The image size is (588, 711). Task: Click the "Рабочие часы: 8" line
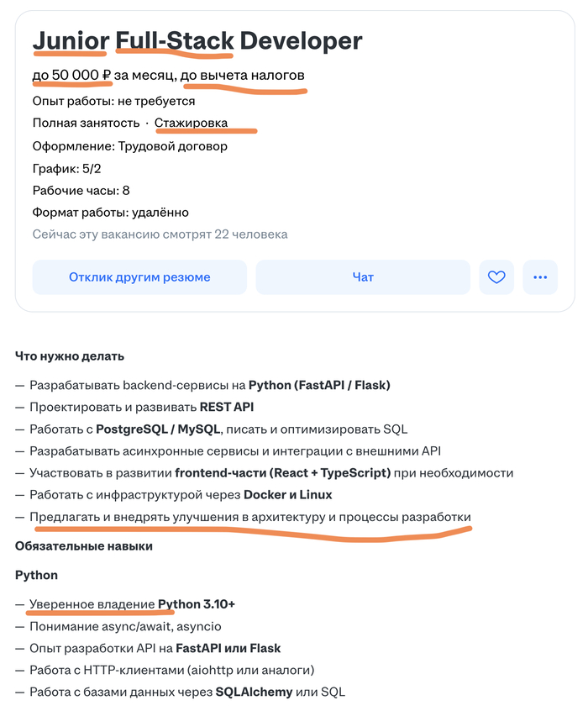pos(81,190)
